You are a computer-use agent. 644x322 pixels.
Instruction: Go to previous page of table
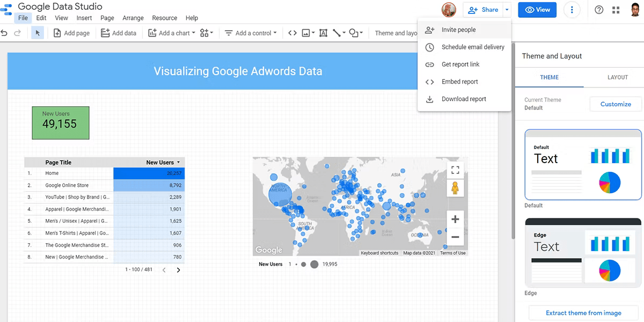pos(164,270)
